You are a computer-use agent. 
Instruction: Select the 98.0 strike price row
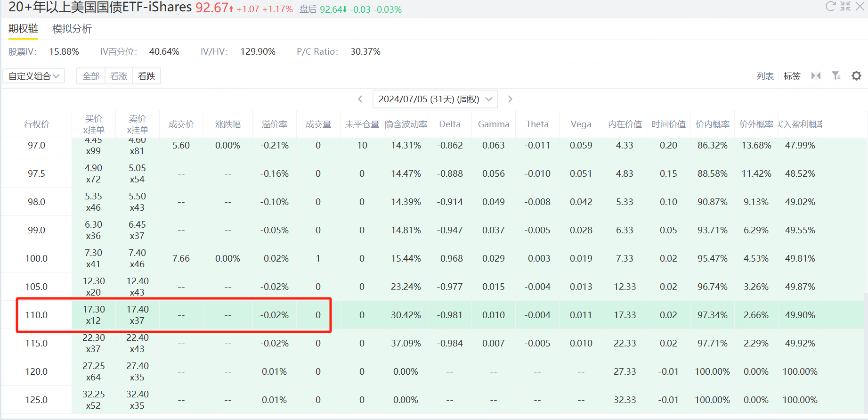click(434, 202)
